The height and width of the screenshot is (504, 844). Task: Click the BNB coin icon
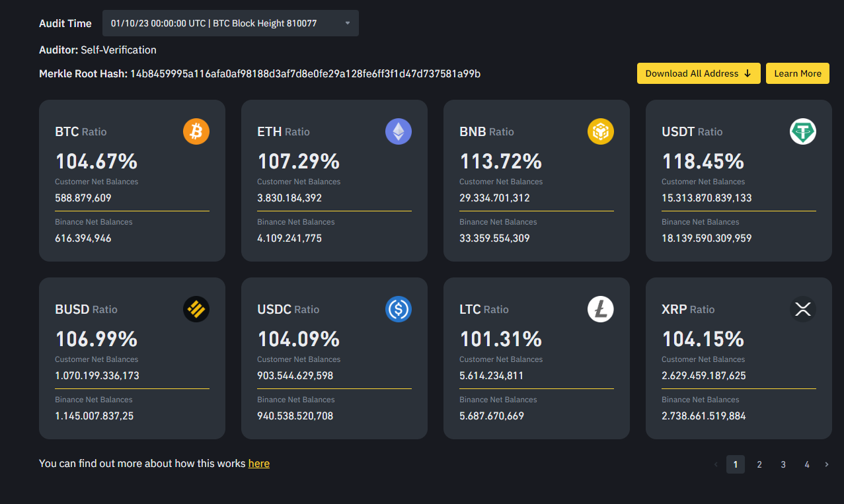point(600,131)
